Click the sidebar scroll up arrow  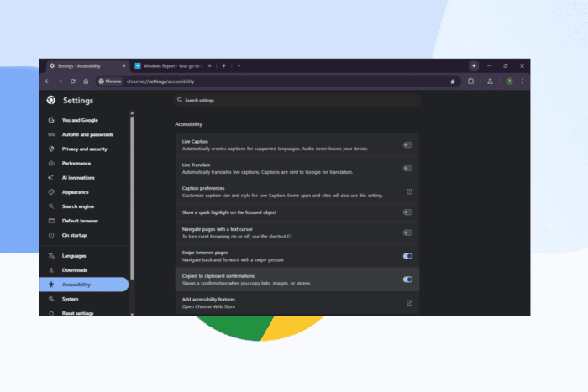click(x=132, y=112)
